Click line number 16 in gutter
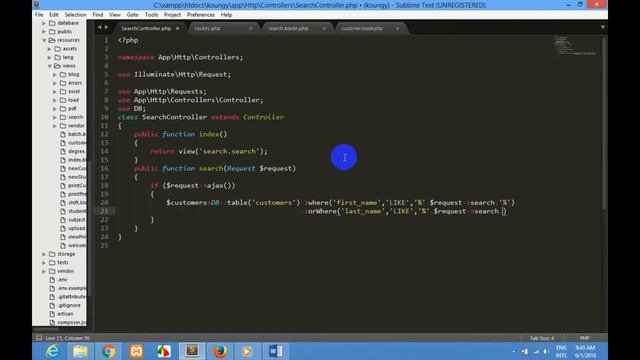Image resolution: width=640 pixels, height=360 pixels. (x=104, y=168)
